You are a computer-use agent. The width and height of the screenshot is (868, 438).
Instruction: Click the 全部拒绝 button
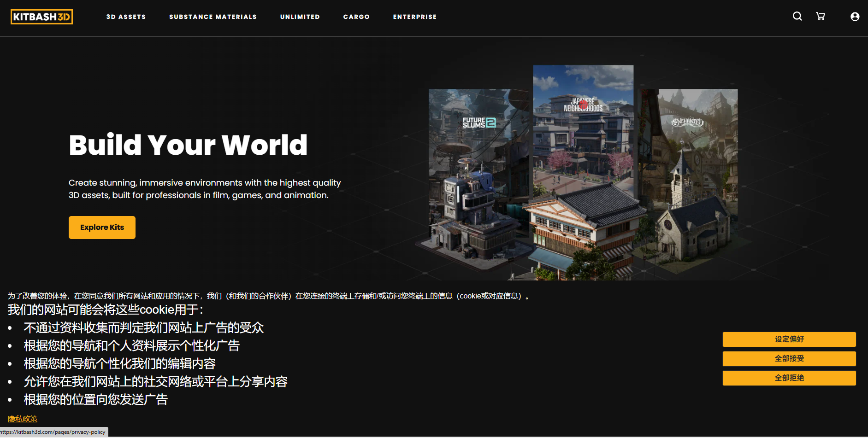[x=789, y=378]
